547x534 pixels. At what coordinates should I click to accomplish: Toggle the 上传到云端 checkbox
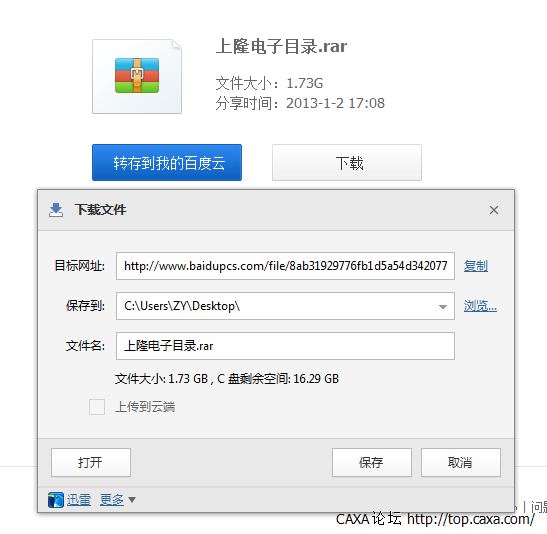coord(97,407)
